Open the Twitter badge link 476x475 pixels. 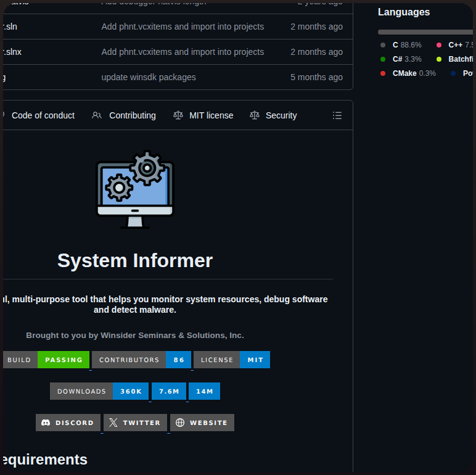click(135, 423)
